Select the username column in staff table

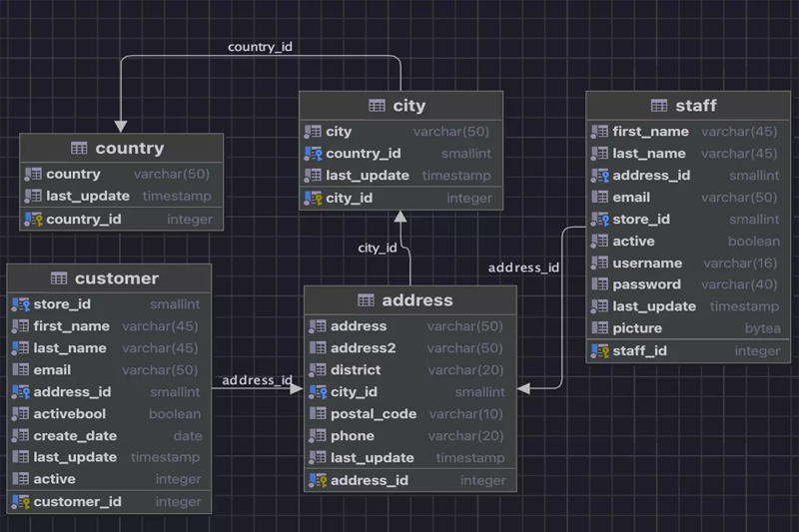(647, 264)
